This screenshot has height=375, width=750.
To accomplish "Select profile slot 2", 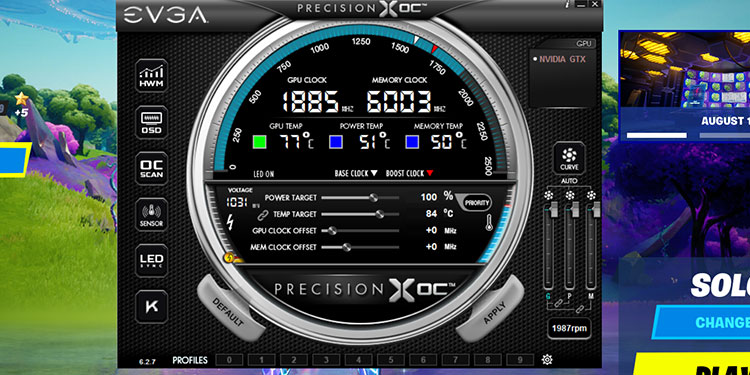I will coord(294,360).
